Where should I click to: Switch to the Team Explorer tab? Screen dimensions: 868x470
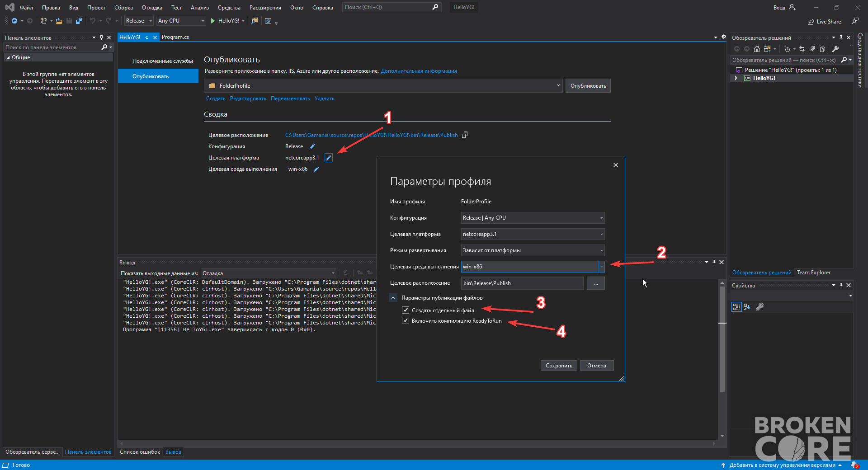pos(813,273)
